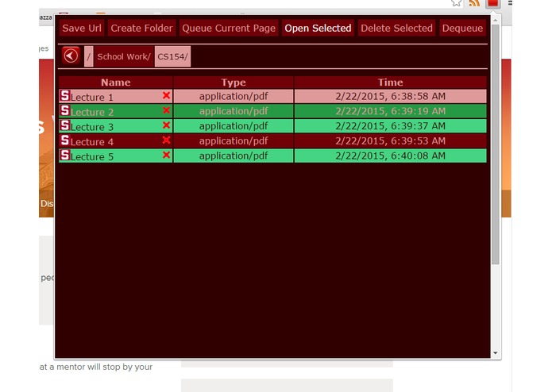Click Queue Current Page button

[229, 28]
